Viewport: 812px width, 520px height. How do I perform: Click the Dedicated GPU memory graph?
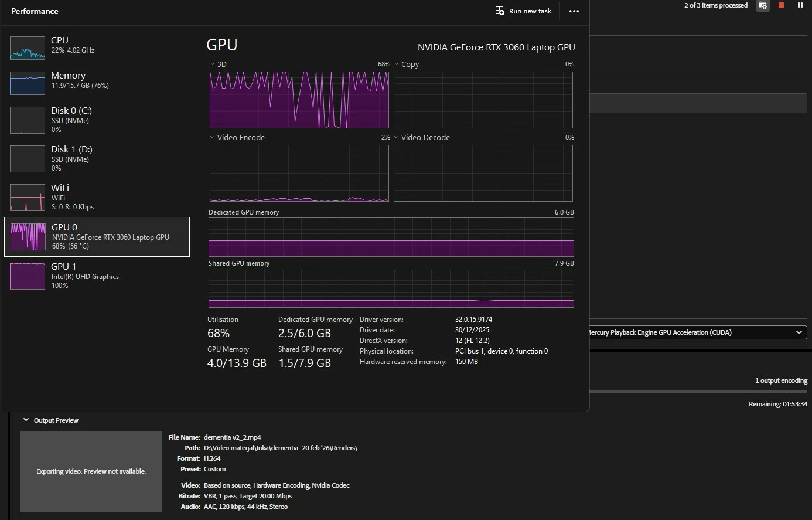pos(391,237)
